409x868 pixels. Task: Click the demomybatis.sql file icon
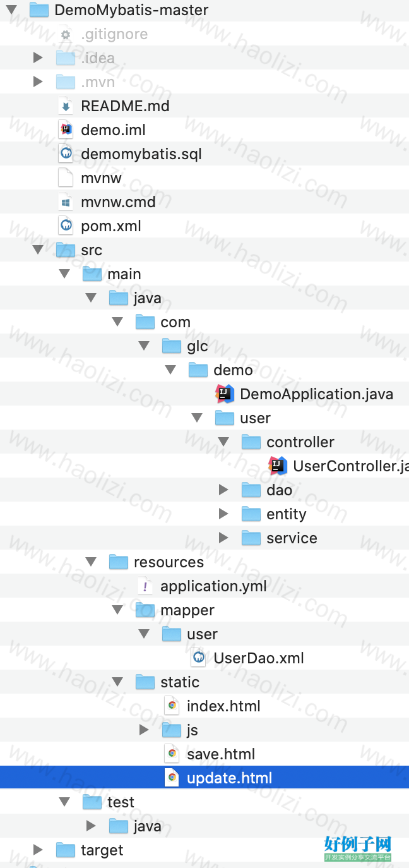coord(66,154)
